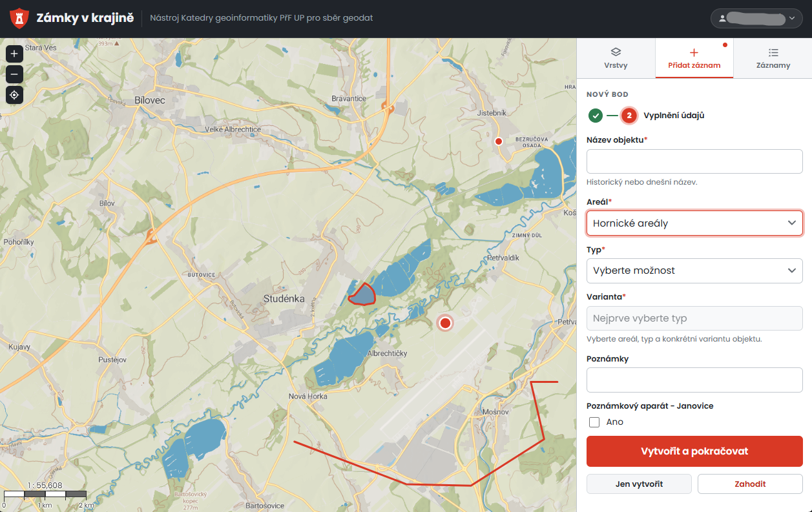Click the Studénka town label on map
This screenshot has height=512, width=812.
(x=284, y=298)
